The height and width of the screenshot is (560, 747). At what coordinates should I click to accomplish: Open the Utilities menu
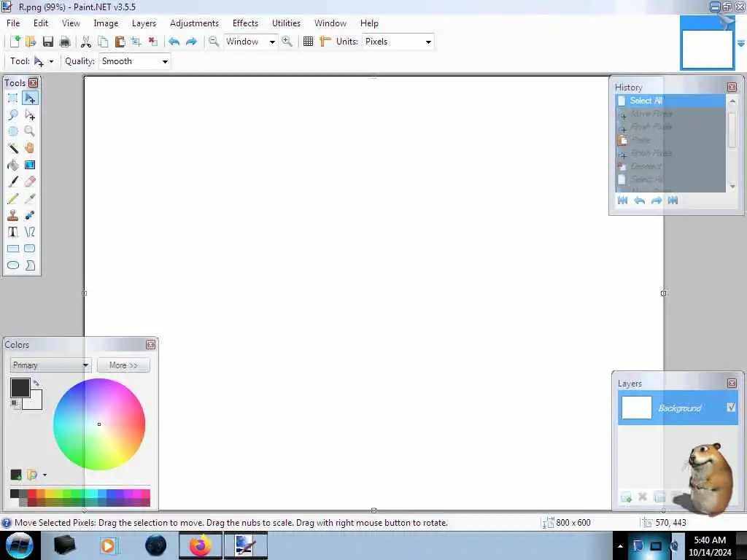tap(286, 23)
